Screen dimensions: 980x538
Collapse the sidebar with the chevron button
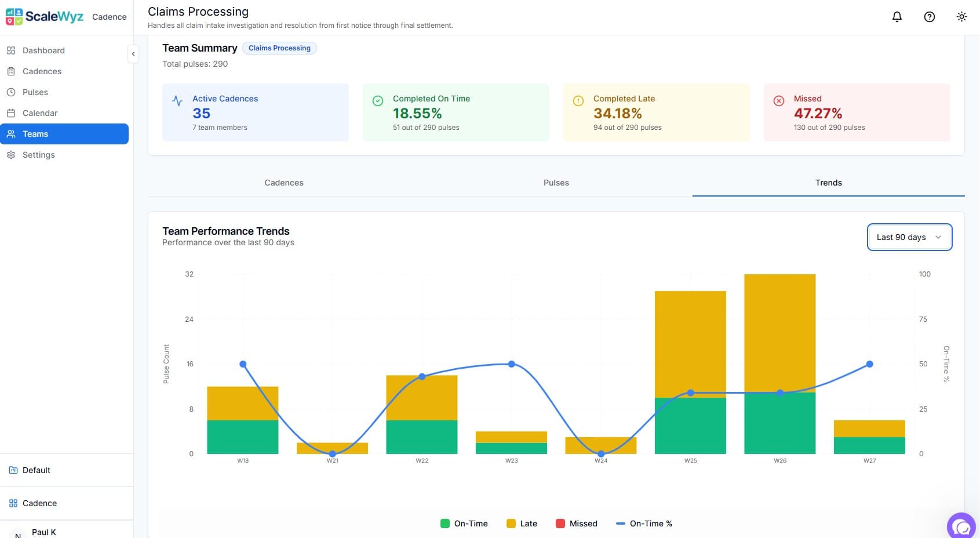click(x=133, y=54)
